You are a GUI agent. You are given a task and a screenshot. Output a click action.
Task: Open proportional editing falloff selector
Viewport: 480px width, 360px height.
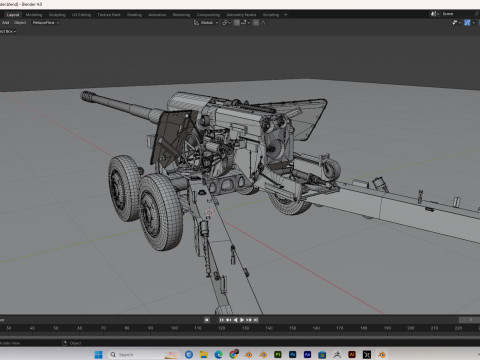tap(264, 23)
